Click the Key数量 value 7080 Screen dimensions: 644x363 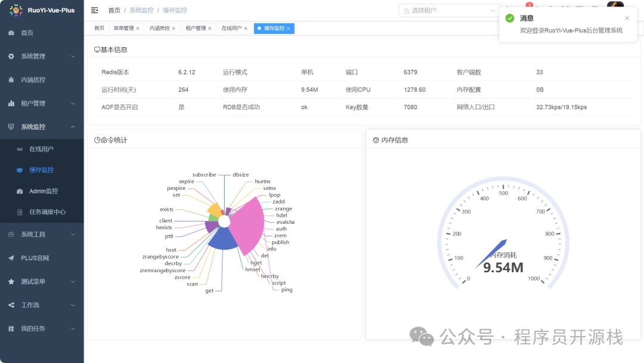[410, 107]
